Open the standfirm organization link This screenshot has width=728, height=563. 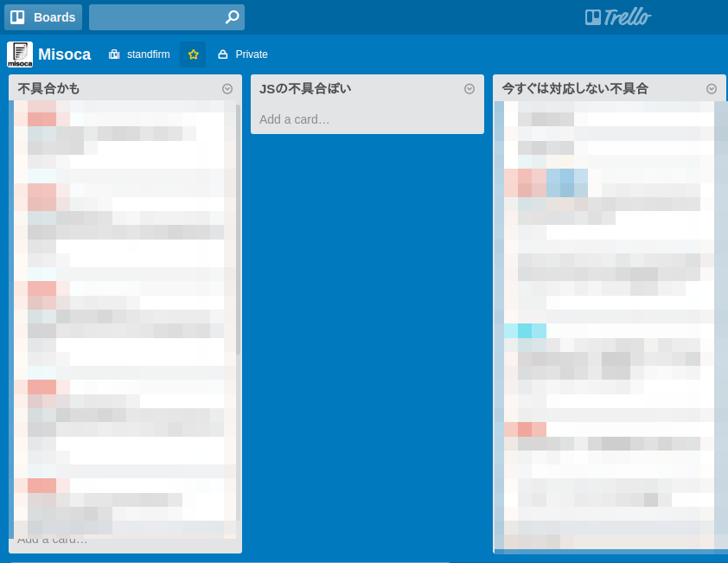(139, 54)
